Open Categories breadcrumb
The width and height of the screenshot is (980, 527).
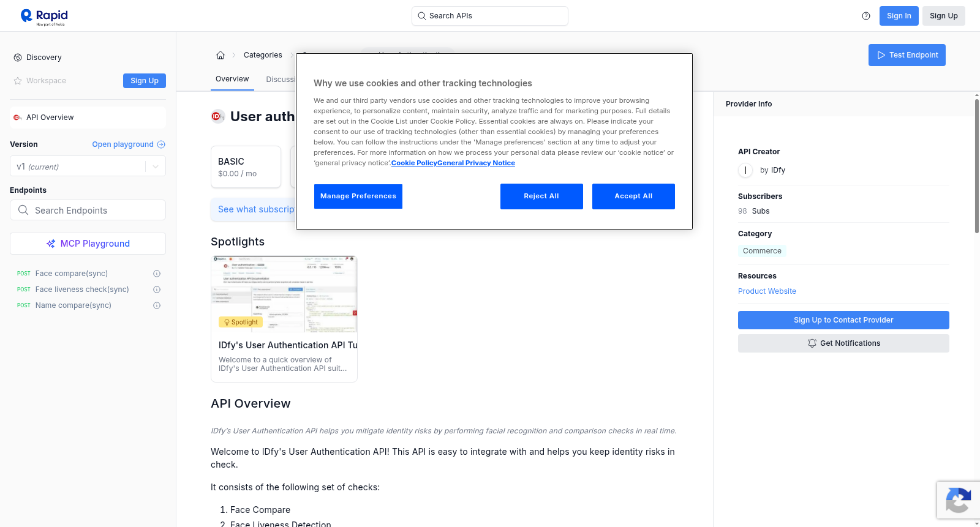click(x=263, y=55)
